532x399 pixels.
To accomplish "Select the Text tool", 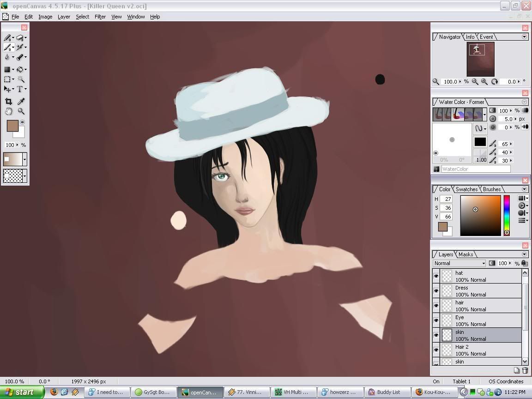I will pos(20,89).
